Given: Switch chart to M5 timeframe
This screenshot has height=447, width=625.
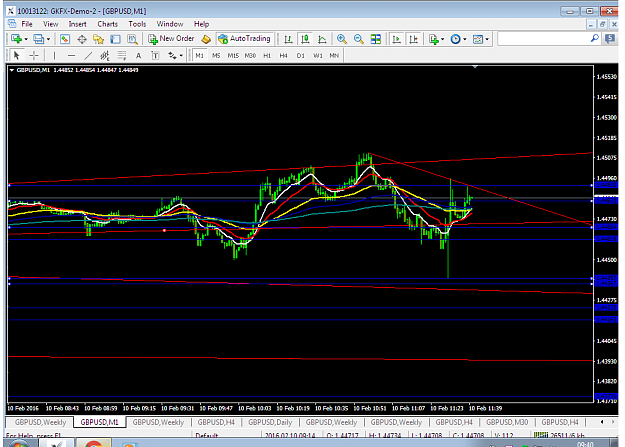Looking at the screenshot, I should (x=216, y=56).
